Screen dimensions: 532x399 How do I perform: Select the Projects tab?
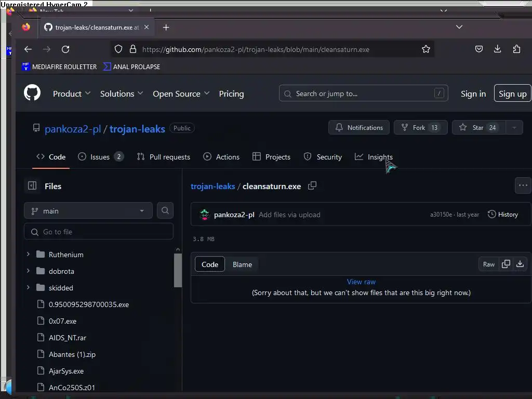tap(271, 157)
